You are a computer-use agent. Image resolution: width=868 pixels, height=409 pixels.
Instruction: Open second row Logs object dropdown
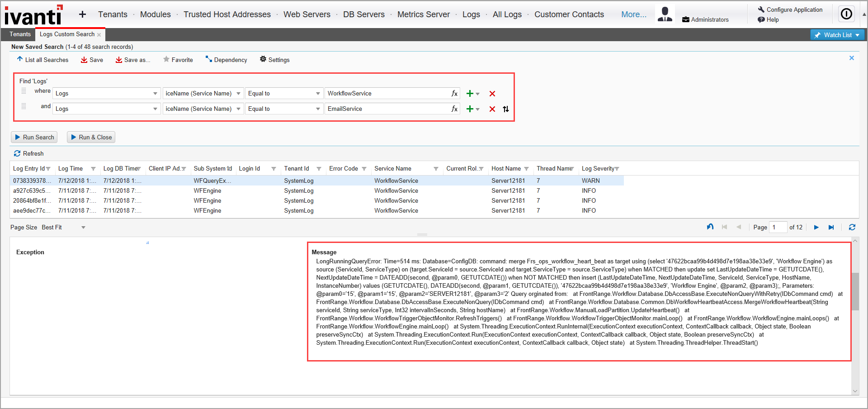tap(155, 109)
